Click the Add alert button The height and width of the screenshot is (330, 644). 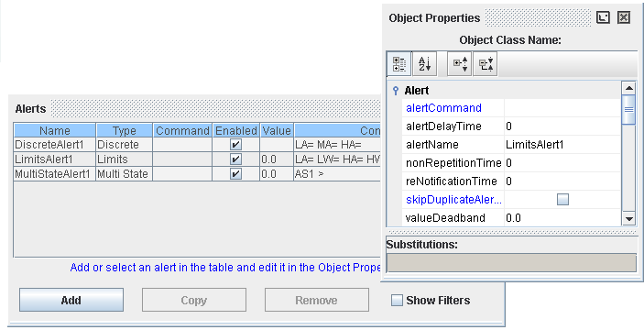71,300
